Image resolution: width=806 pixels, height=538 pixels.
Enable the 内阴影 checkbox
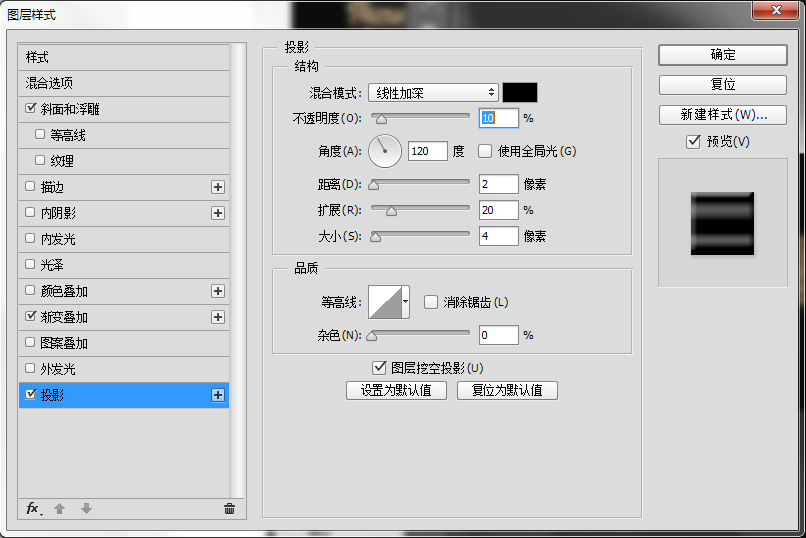[30, 212]
